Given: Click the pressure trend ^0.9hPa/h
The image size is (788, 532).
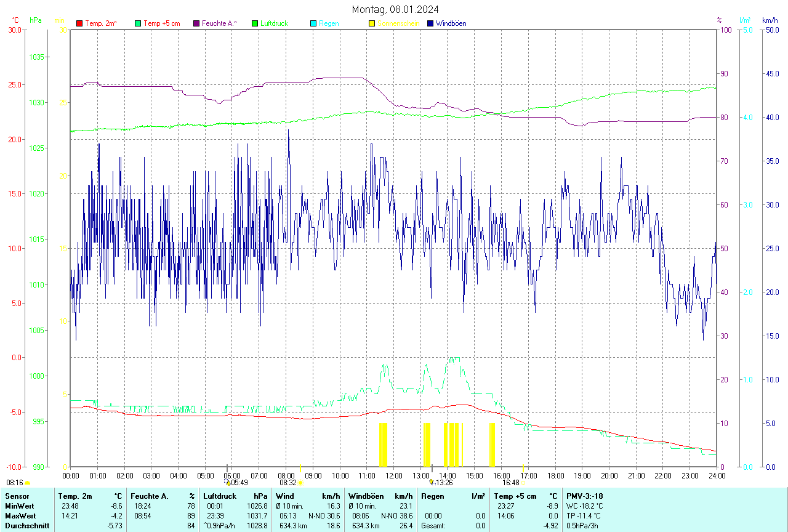Looking at the screenshot, I should click(x=219, y=526).
